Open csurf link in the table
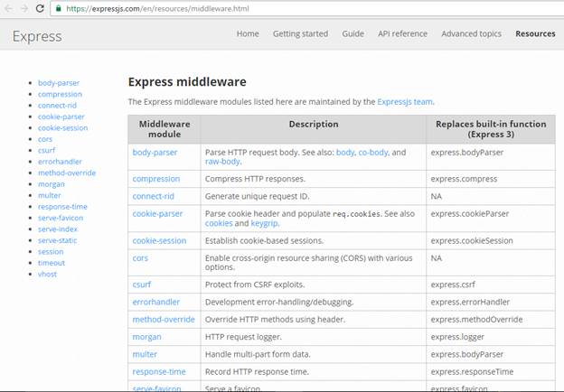Screen dimensions: 564x392 [142, 285]
